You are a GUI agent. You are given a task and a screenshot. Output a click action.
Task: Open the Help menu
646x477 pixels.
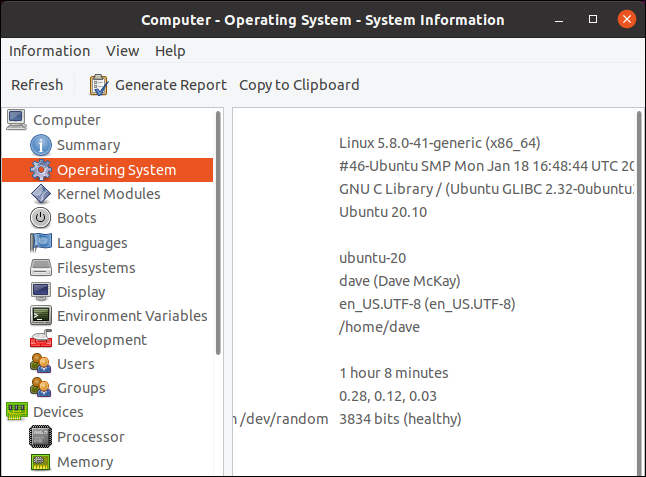point(170,51)
